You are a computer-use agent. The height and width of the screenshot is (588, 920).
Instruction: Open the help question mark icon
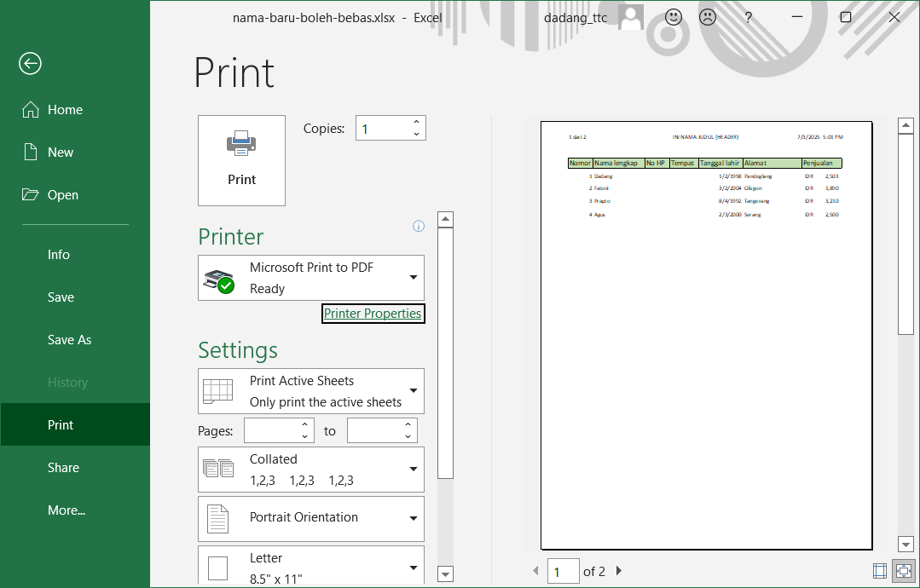[748, 17]
